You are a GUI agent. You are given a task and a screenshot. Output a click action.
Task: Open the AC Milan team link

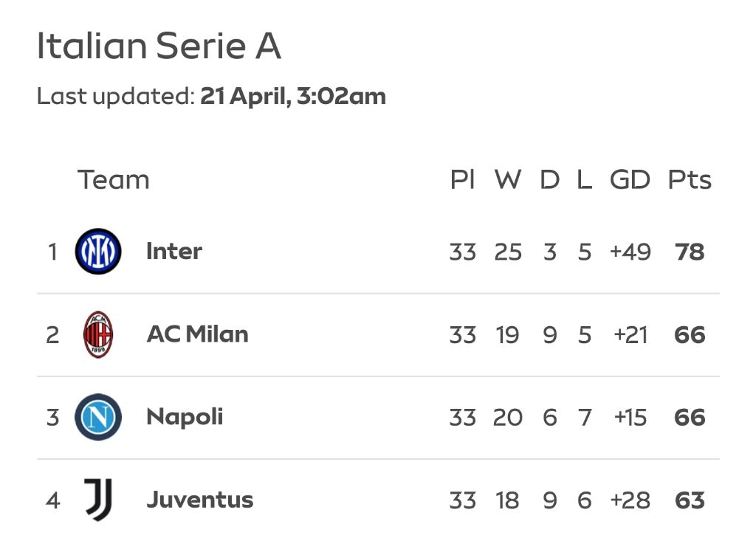[x=198, y=334]
